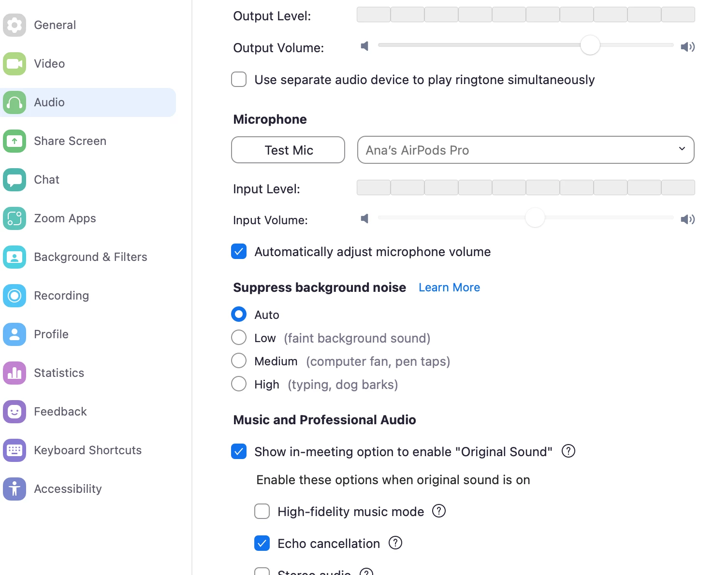Switch to Background & Filters settings

90,257
